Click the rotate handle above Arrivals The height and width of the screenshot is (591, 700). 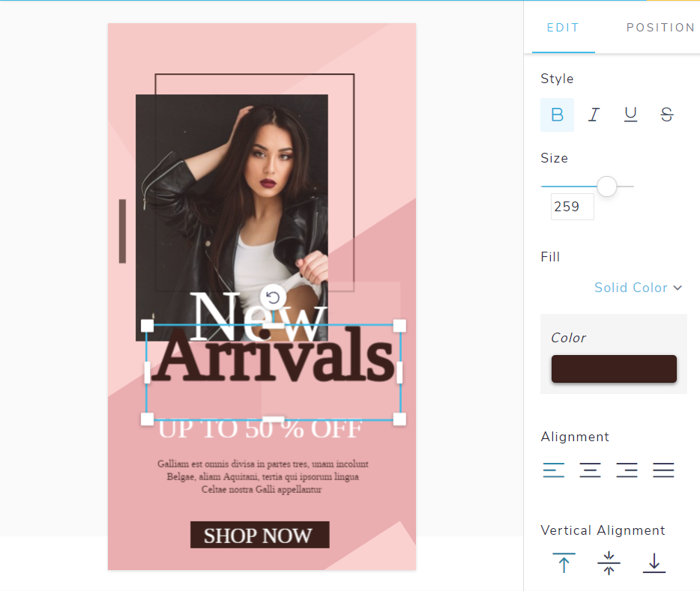(273, 297)
